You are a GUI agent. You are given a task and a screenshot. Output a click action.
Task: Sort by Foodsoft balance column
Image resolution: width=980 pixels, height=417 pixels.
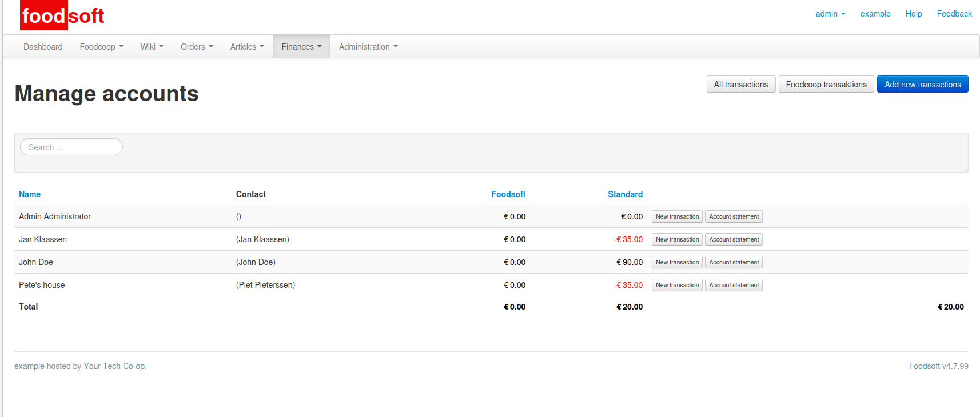(508, 194)
